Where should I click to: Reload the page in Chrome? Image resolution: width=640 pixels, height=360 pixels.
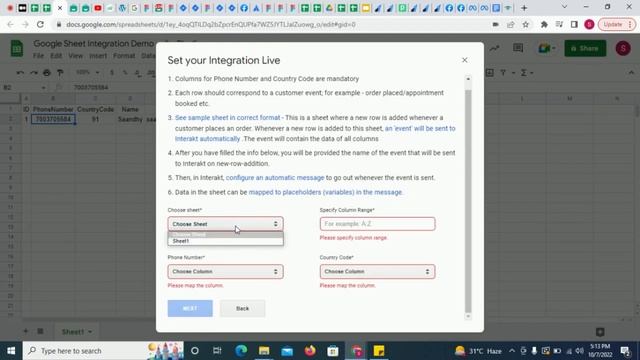tap(40, 24)
